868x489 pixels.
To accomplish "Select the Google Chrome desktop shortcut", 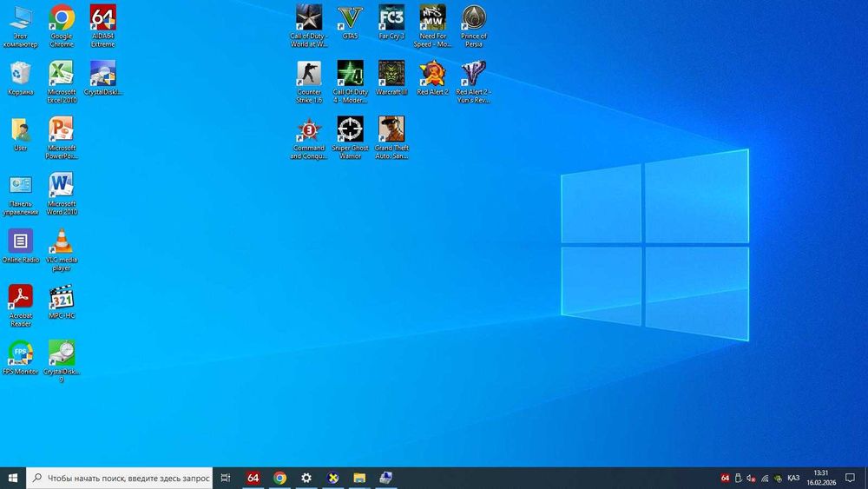I will (62, 27).
